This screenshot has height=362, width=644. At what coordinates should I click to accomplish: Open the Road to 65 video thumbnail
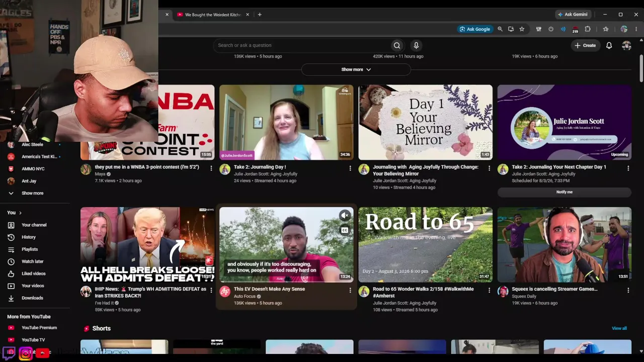coord(425,245)
